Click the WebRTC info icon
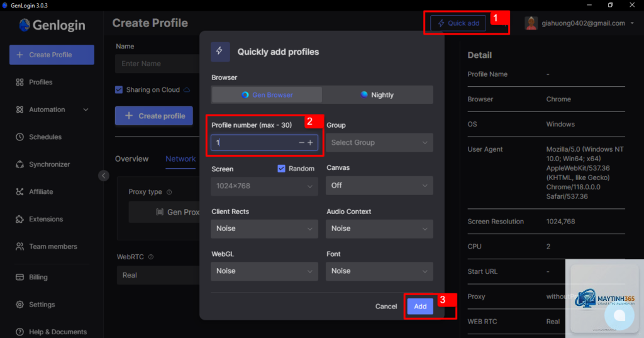Screen dimensions: 644x338 151,257
